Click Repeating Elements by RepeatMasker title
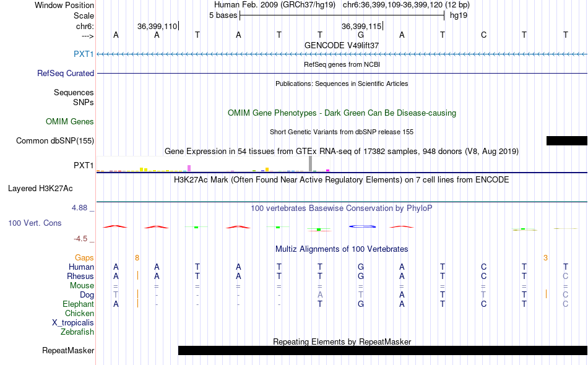This screenshot has height=365, width=588. click(342, 341)
